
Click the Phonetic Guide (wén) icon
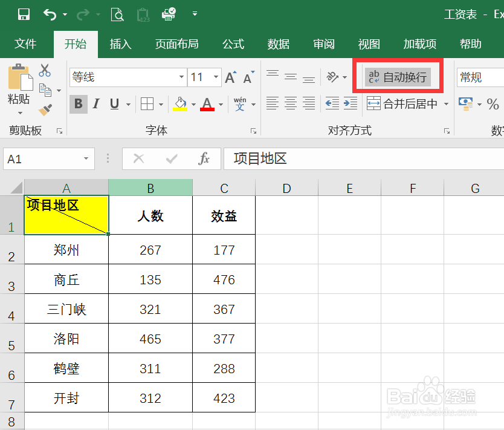click(240, 103)
